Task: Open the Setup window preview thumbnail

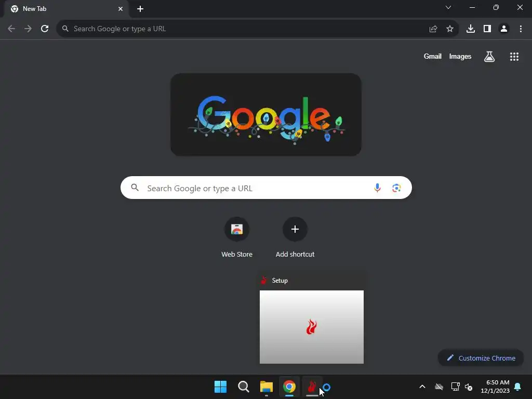Action: [312, 327]
